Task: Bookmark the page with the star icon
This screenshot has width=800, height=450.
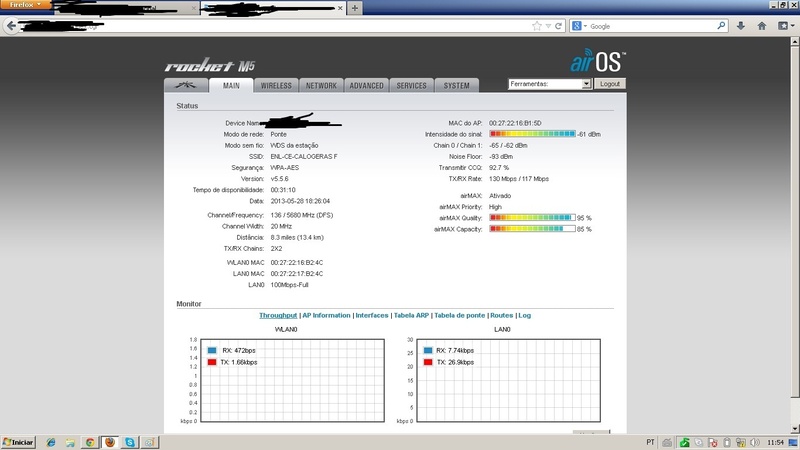Action: click(537, 26)
